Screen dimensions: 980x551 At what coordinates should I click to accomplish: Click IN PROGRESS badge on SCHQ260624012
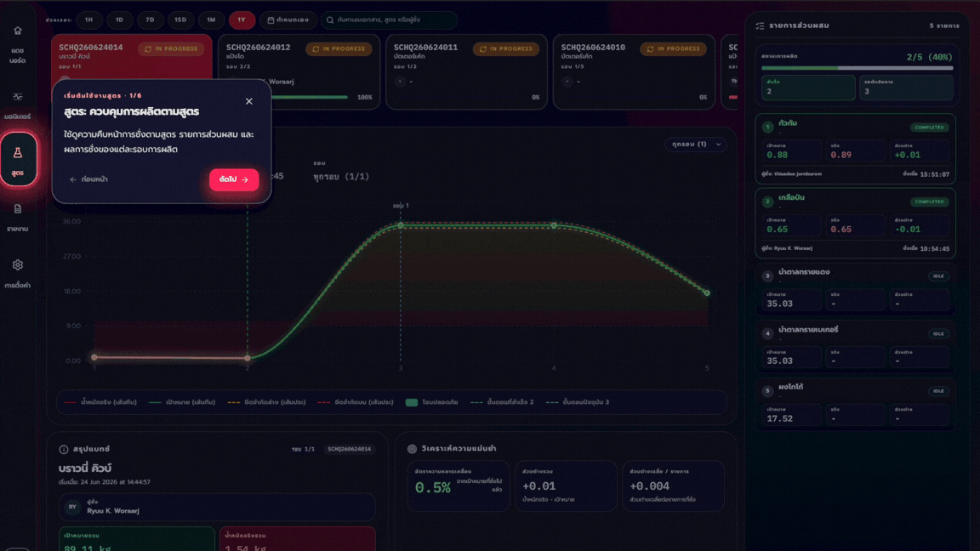tap(339, 48)
